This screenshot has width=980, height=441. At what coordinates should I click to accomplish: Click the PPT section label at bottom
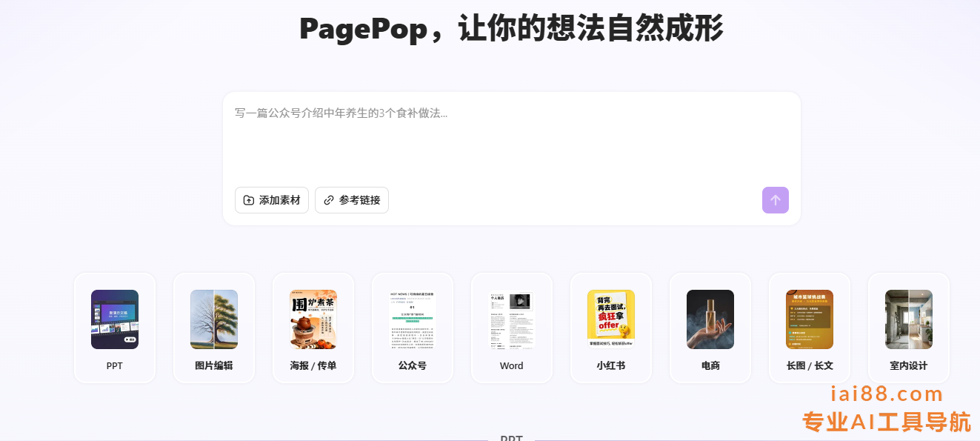511,438
